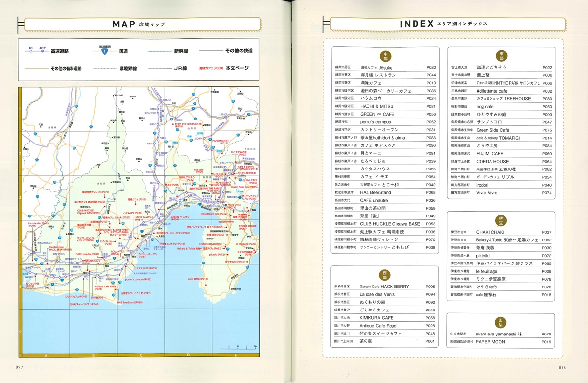Click page number '096' at the bottom

563,367
